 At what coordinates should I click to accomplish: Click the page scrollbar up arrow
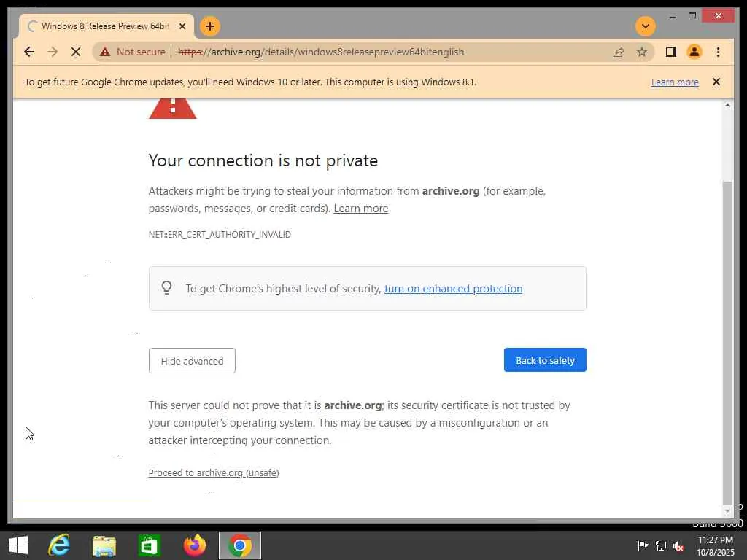tap(727, 105)
